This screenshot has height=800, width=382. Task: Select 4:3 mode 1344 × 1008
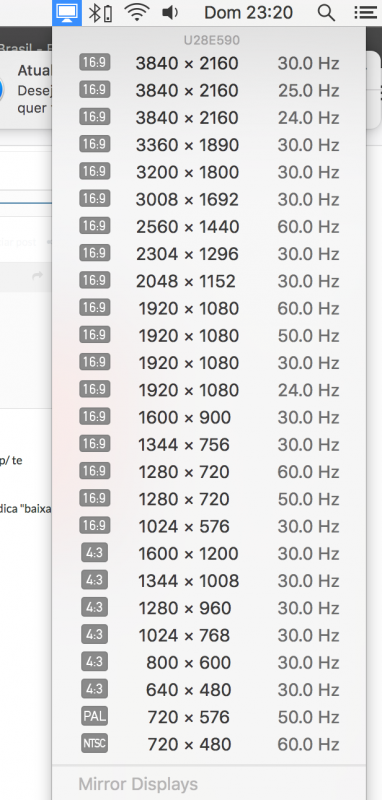[209, 581]
